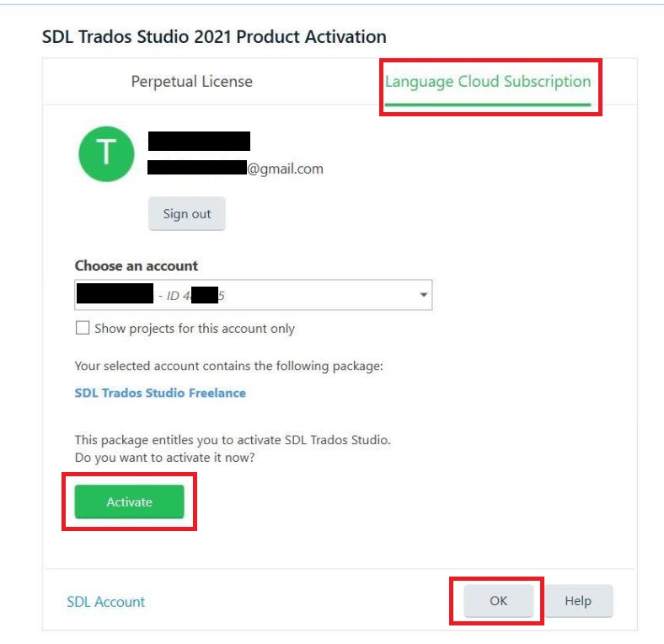The image size is (664, 644).
Task: Open the Choose an account dropdown
Action: (254, 295)
